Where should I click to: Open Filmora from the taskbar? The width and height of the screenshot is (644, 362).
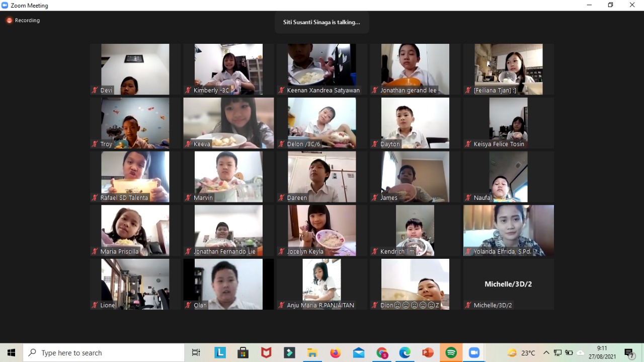289,353
